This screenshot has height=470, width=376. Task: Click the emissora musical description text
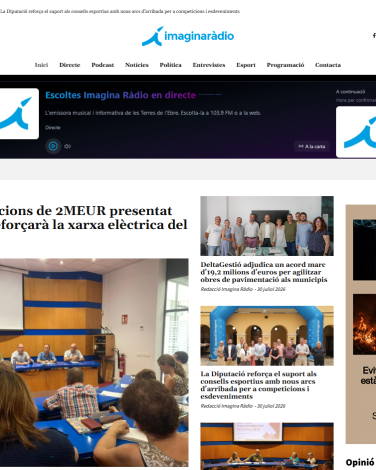pyautogui.click(x=153, y=113)
